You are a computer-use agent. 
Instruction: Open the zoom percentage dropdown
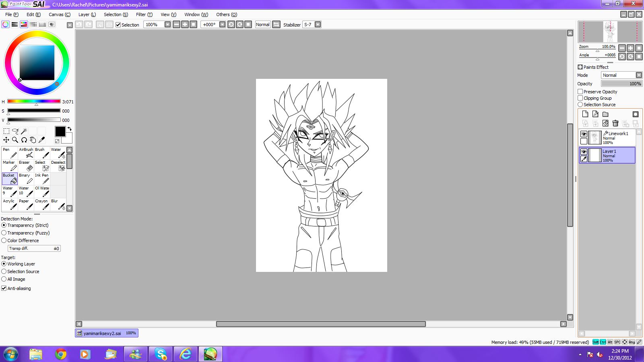point(167,25)
